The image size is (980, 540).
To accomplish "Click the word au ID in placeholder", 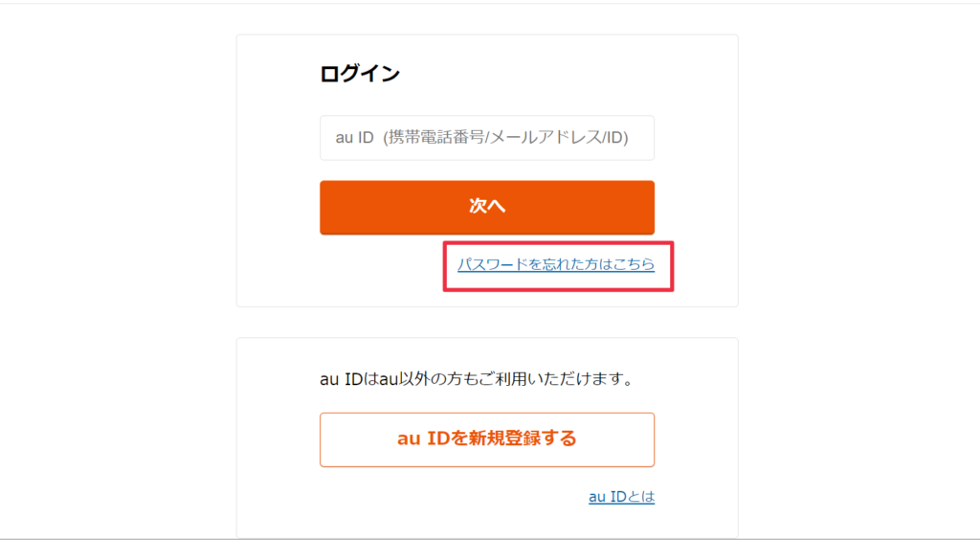I will [x=354, y=138].
